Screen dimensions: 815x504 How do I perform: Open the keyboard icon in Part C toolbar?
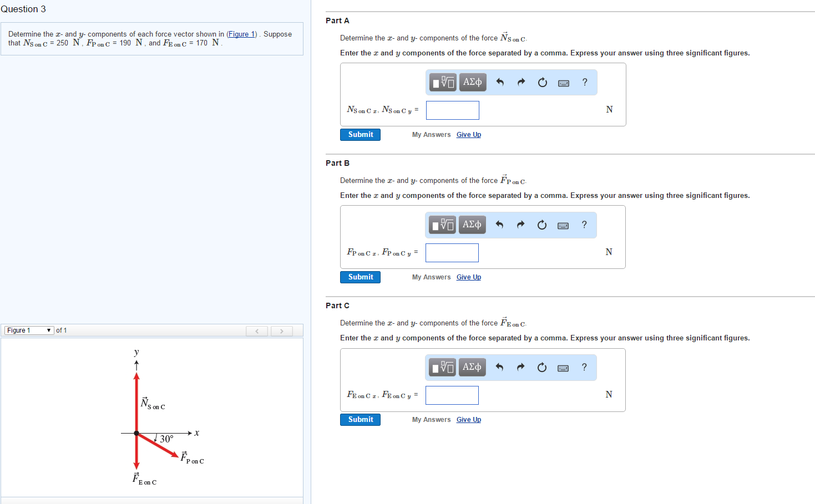563,367
